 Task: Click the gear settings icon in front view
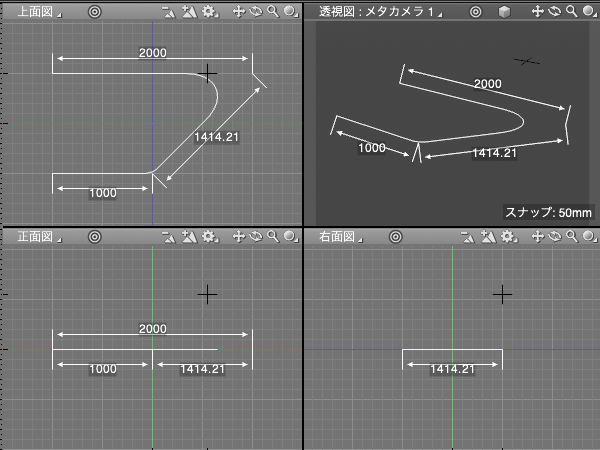point(208,237)
